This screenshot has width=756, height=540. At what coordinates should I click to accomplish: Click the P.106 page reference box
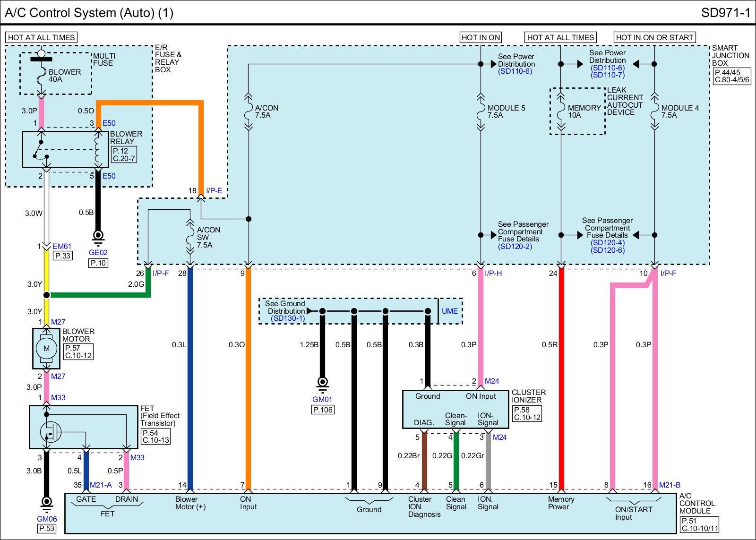coord(323,410)
